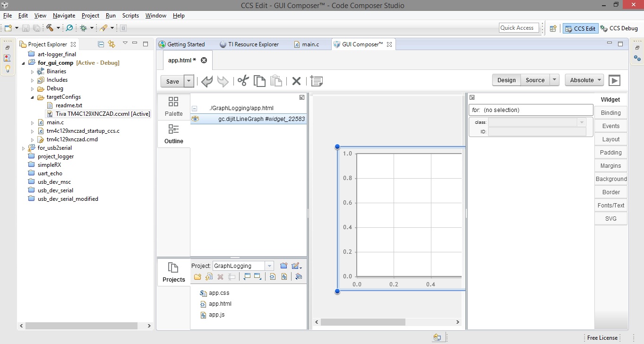The image size is (644, 344).
Task: Click the Quick Access search field
Action: click(519, 28)
